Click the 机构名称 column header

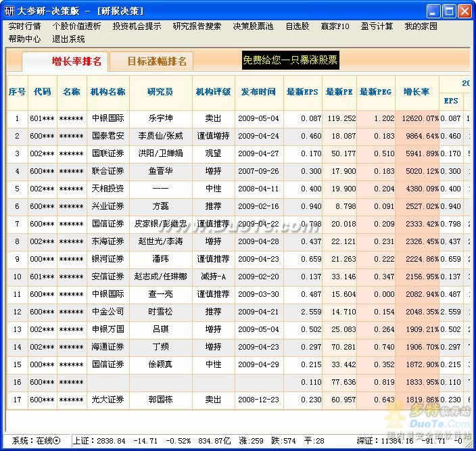click(108, 92)
